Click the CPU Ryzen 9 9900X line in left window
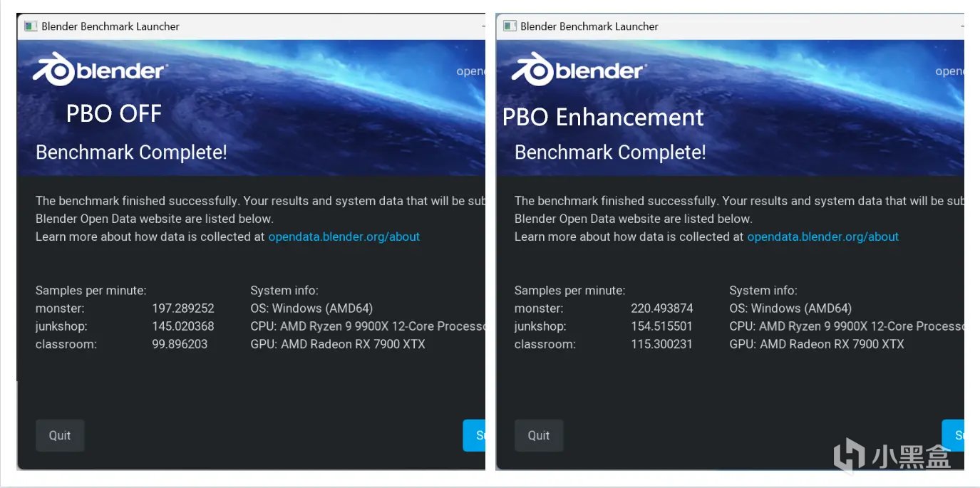Viewport: 980px width, 488px height. click(368, 326)
